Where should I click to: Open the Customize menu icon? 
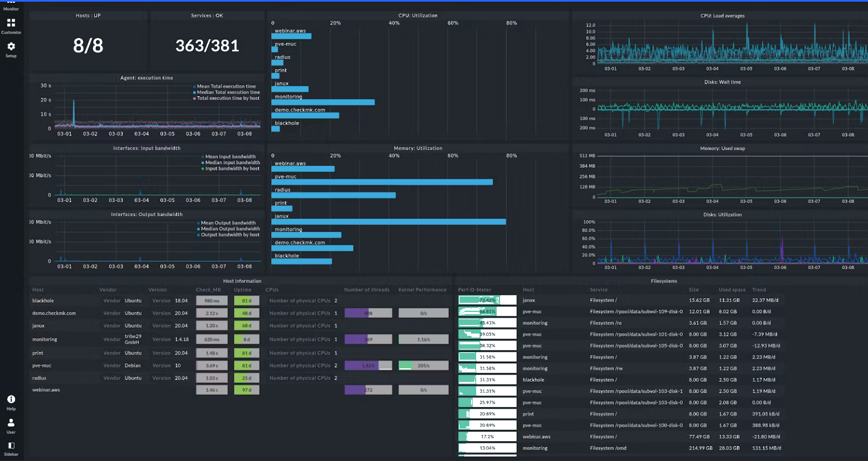coord(11,24)
